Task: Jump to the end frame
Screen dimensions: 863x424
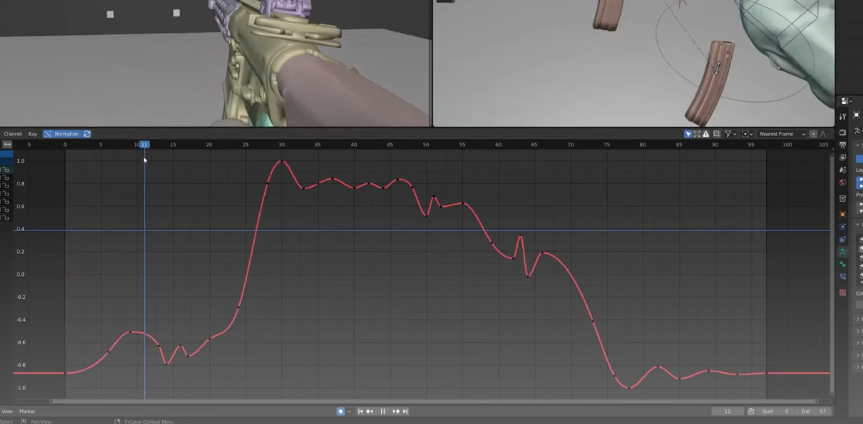Action: click(406, 411)
